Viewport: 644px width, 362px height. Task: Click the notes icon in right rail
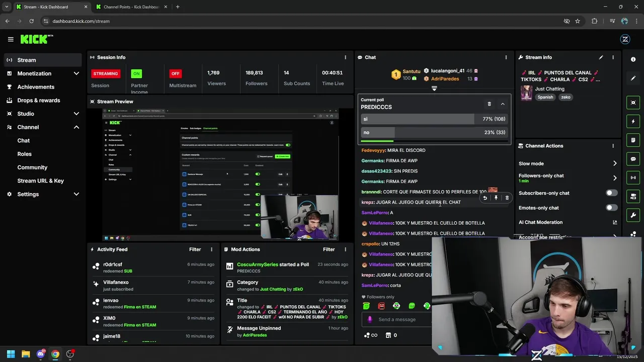[x=633, y=140]
